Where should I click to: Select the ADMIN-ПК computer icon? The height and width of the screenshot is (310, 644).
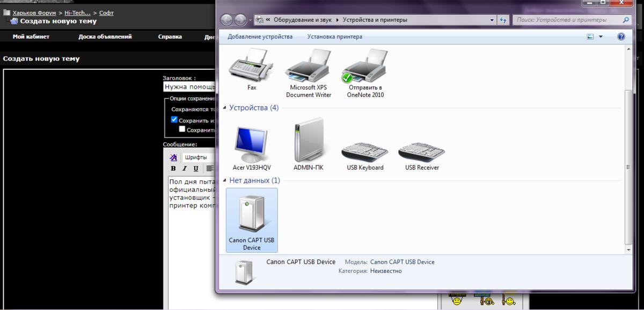[x=309, y=143]
